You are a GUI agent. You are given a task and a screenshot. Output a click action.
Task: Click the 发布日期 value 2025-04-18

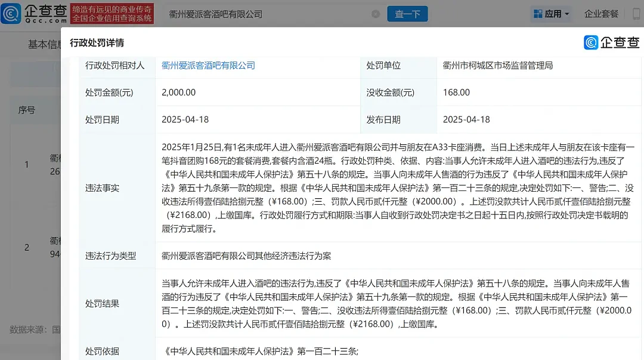pos(466,120)
